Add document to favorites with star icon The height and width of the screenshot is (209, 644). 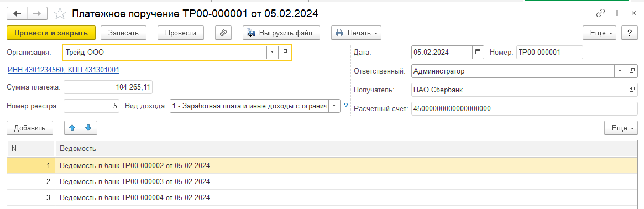click(60, 14)
